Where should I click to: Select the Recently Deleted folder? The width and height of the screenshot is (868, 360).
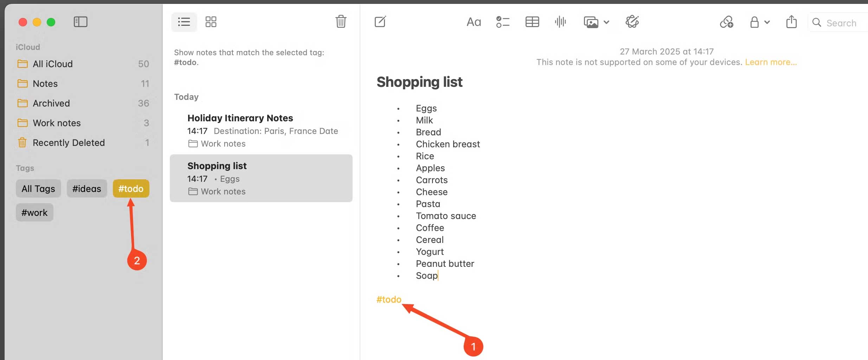click(69, 142)
